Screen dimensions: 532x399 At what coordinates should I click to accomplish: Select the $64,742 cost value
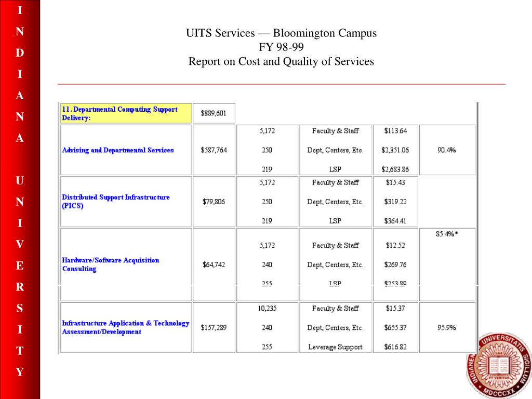[x=214, y=264]
